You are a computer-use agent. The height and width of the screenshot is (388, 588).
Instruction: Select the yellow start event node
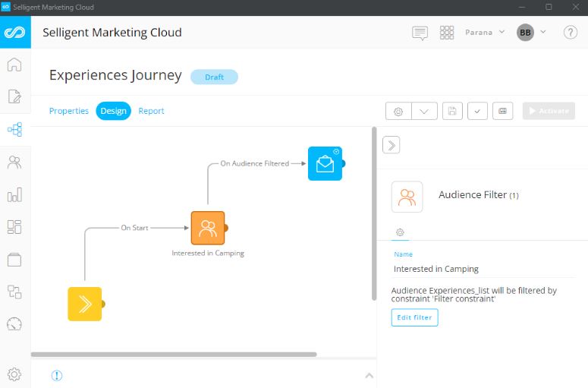pyautogui.click(x=85, y=304)
